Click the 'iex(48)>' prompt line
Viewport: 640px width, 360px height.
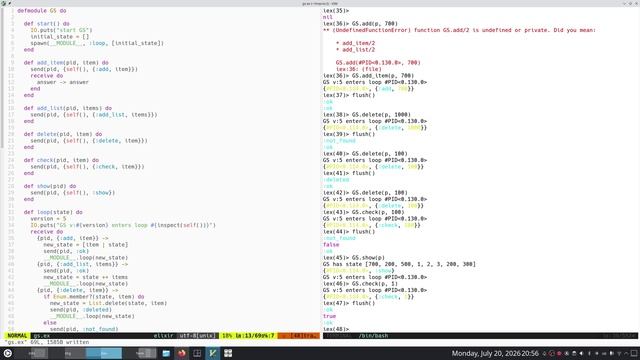click(336, 329)
